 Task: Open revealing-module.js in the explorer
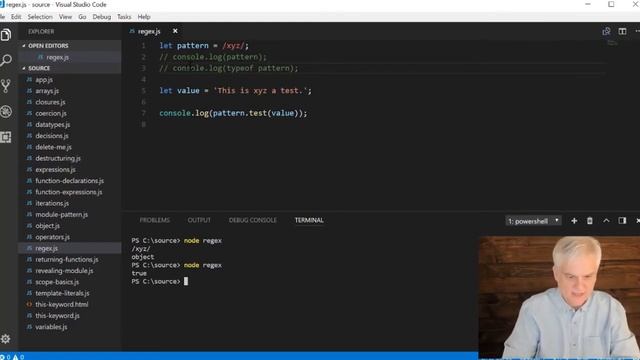point(64,271)
